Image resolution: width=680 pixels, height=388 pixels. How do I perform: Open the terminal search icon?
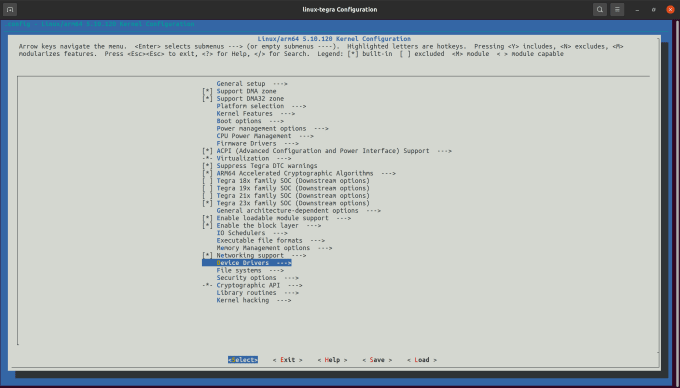point(600,9)
